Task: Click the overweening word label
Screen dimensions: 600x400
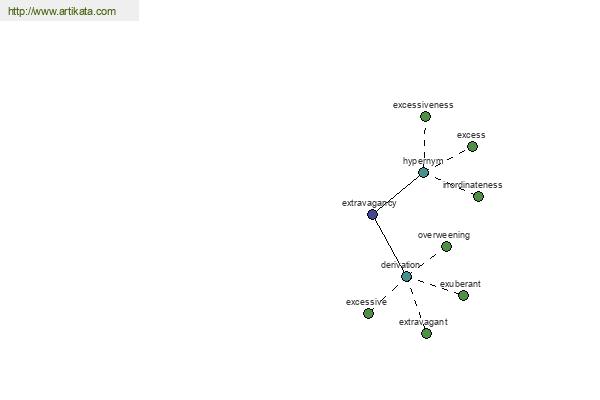Action: click(443, 235)
